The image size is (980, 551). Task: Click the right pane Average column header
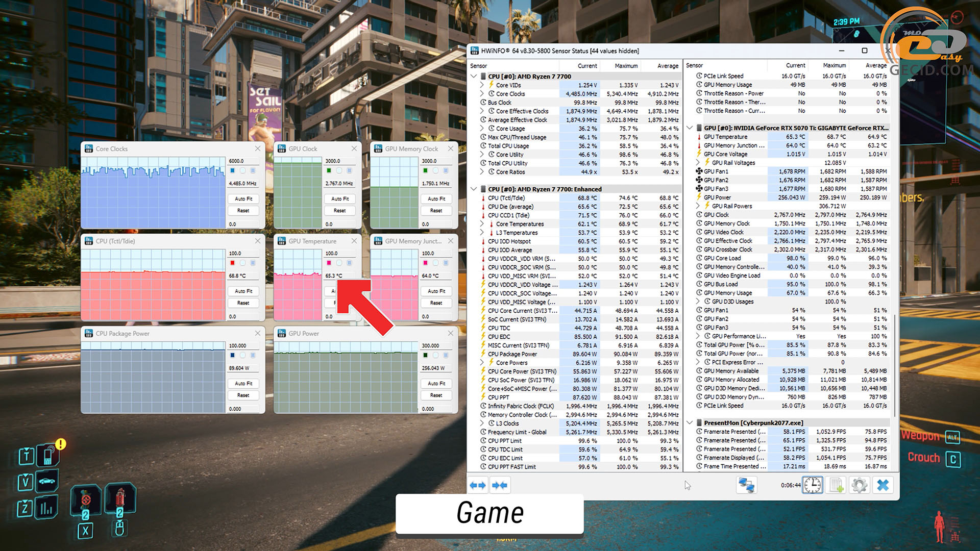click(x=870, y=66)
